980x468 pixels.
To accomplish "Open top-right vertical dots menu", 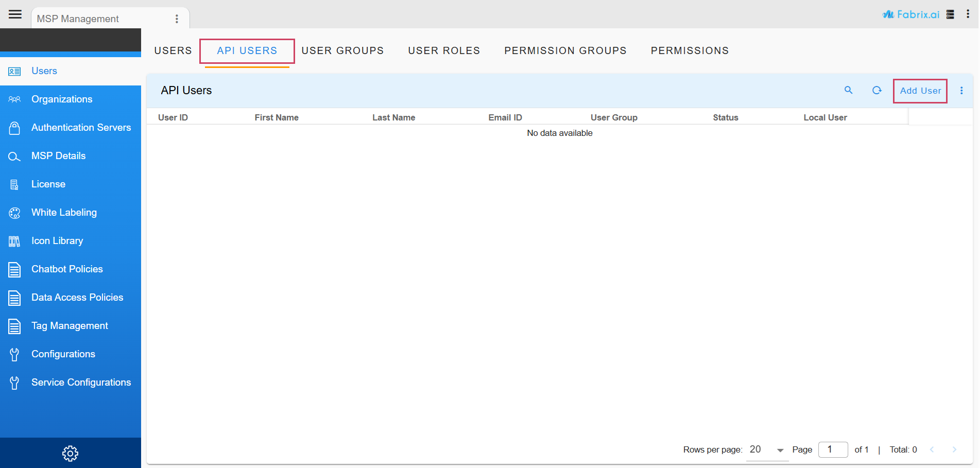I will (968, 14).
